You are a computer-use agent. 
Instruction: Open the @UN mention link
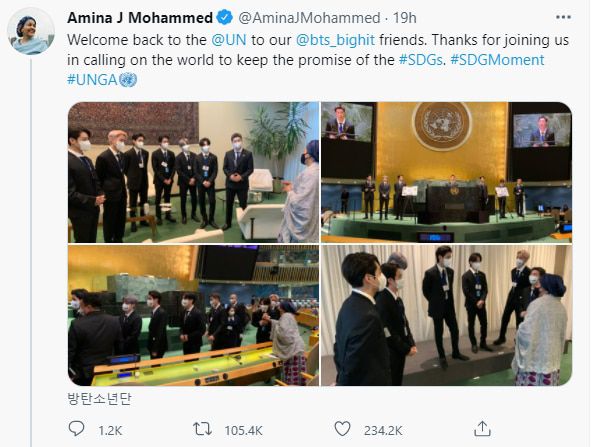coord(229,40)
